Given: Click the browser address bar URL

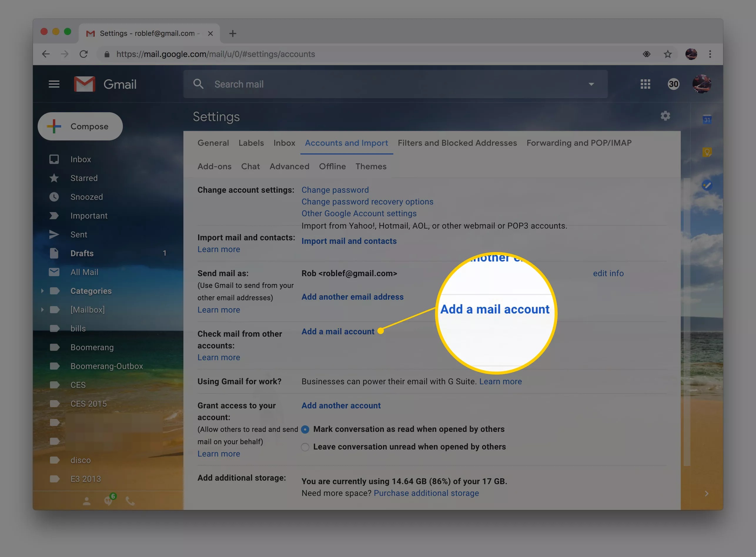Looking at the screenshot, I should [215, 54].
